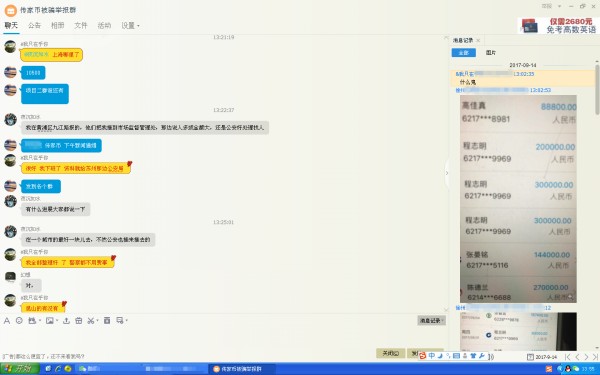Click the avatar beside the 对 message
The image size is (600, 375).
click(x=10, y=276)
